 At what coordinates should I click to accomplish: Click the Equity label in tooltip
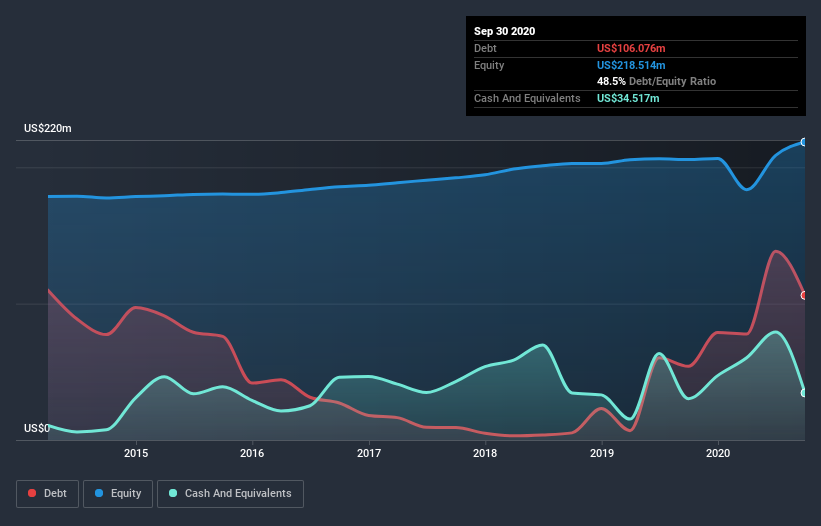[x=489, y=65]
